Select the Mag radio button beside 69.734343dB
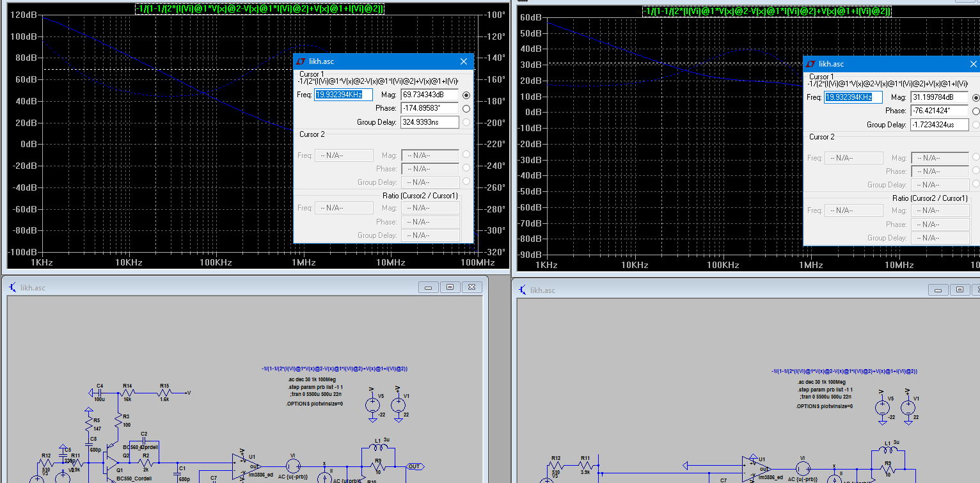 466,95
